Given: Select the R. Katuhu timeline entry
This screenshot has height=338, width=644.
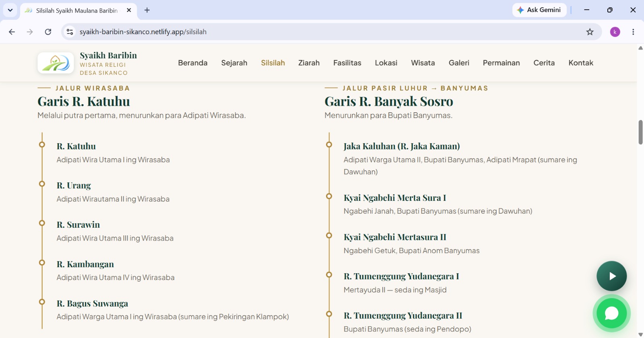Looking at the screenshot, I should [x=76, y=146].
